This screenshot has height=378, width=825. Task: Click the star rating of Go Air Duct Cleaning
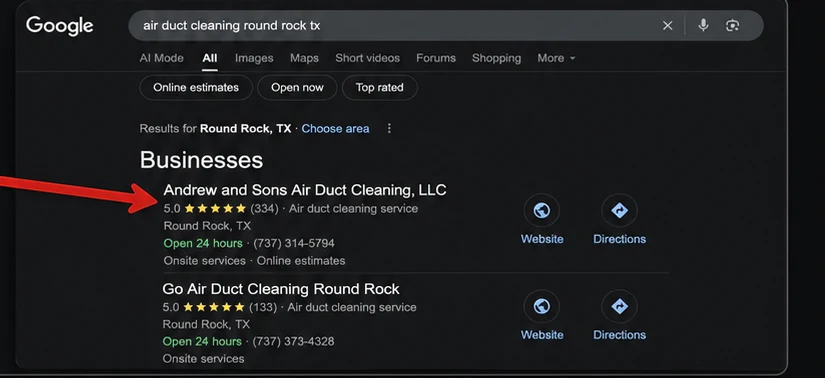coord(214,307)
